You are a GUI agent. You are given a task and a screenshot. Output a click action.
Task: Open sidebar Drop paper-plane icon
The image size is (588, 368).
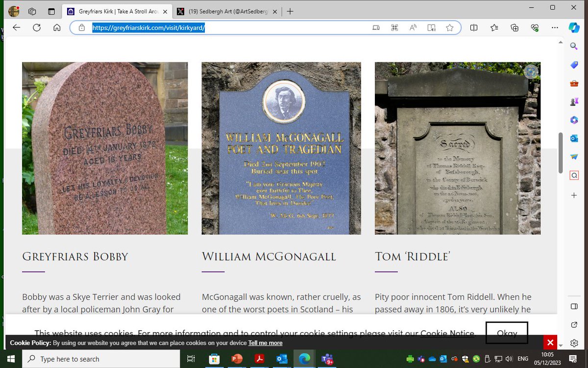(574, 157)
